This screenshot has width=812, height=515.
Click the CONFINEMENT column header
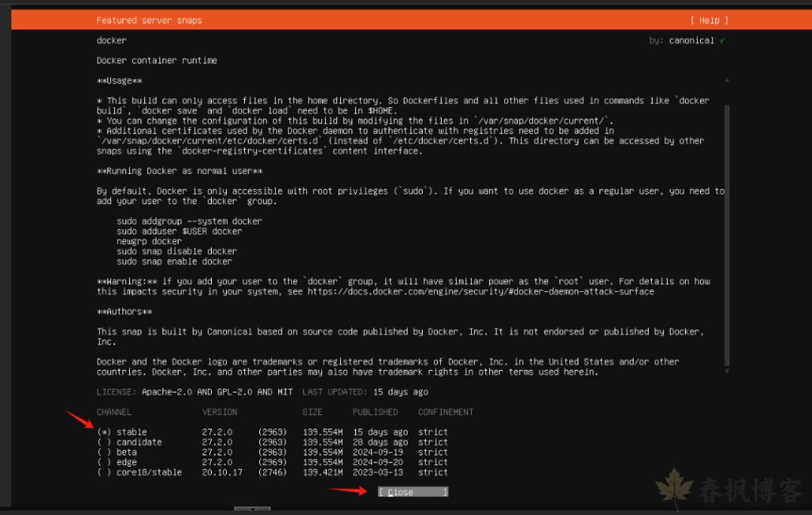pyautogui.click(x=446, y=413)
